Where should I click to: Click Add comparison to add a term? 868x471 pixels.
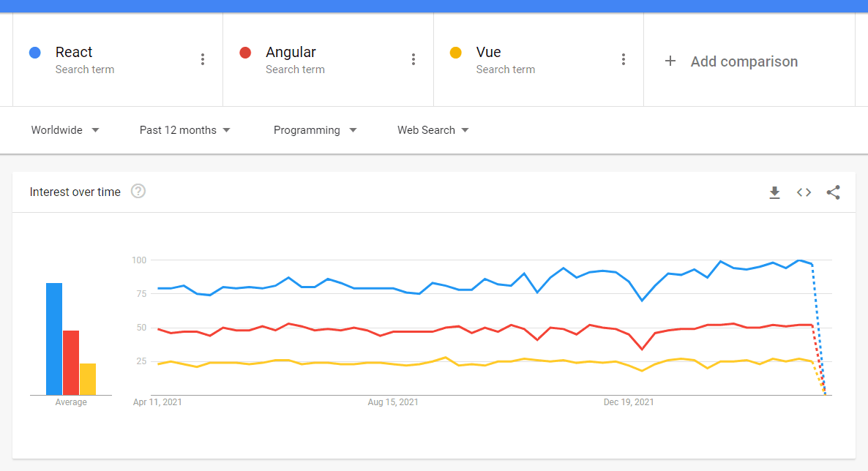pyautogui.click(x=744, y=61)
